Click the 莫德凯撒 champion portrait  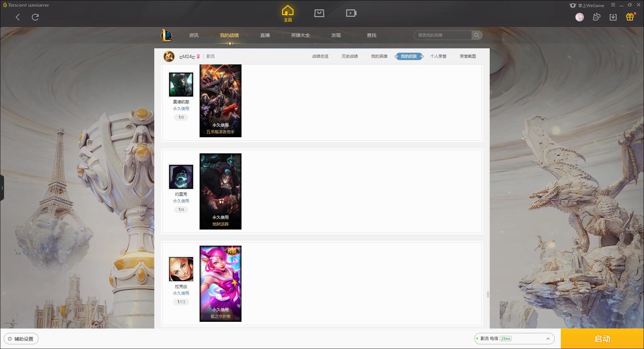(181, 85)
